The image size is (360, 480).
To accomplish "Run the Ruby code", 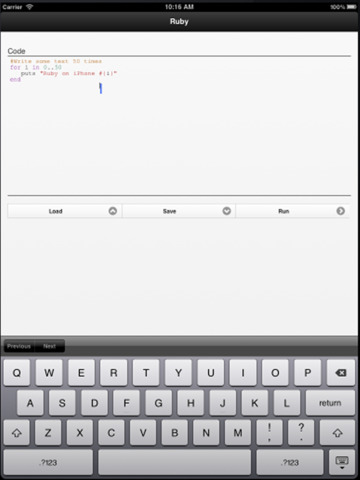I will click(293, 211).
